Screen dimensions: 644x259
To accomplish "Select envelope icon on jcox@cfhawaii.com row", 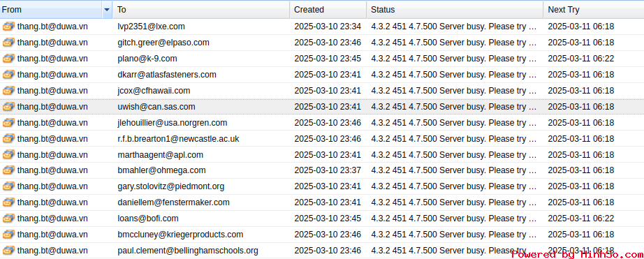I will tap(8, 91).
